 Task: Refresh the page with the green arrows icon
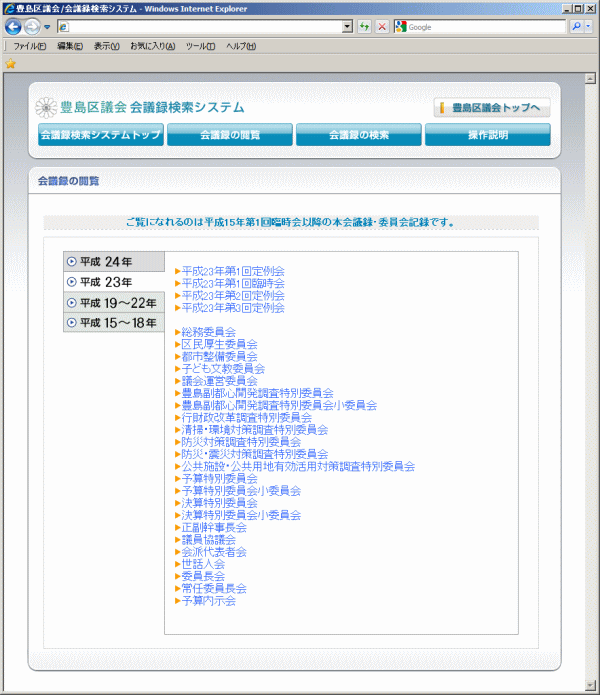[x=364, y=27]
